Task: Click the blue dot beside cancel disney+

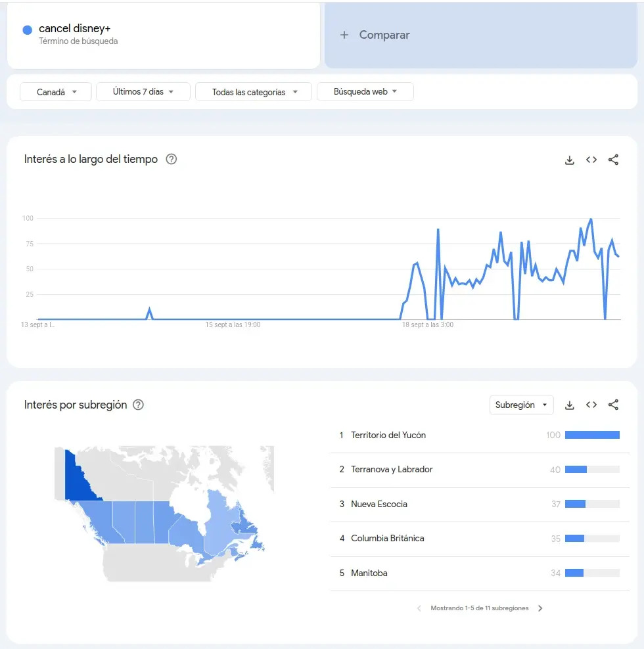Action: click(28, 30)
